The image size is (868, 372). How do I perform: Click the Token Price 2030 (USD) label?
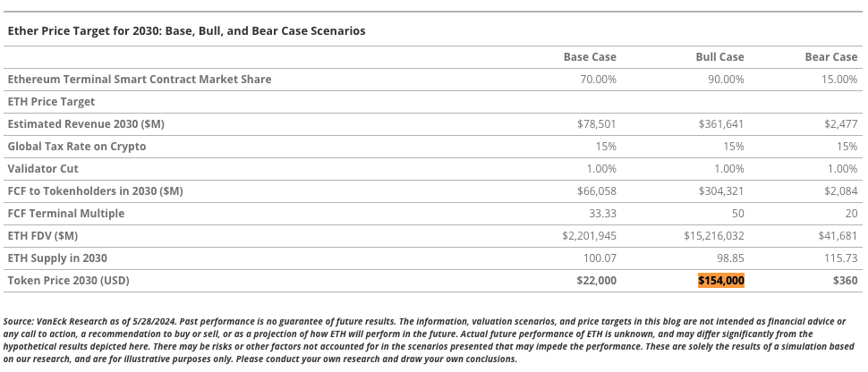[x=68, y=281]
